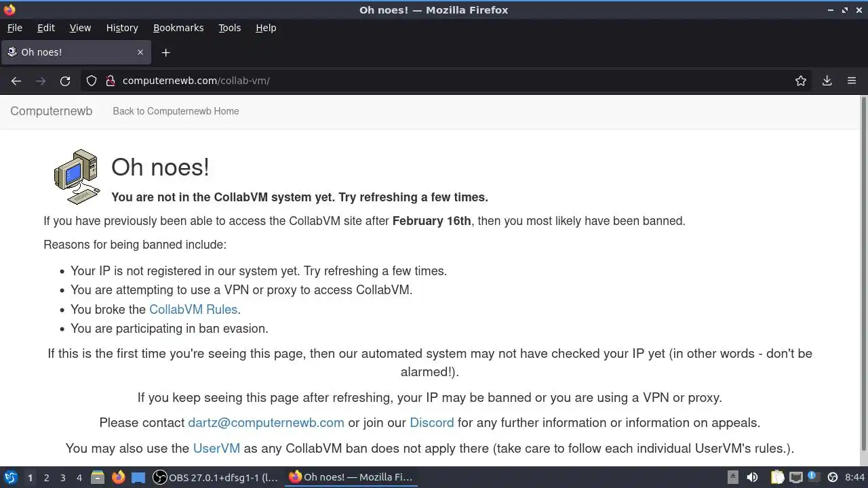Open the Discord link
Screen dimensions: 868x488
(x=431, y=422)
